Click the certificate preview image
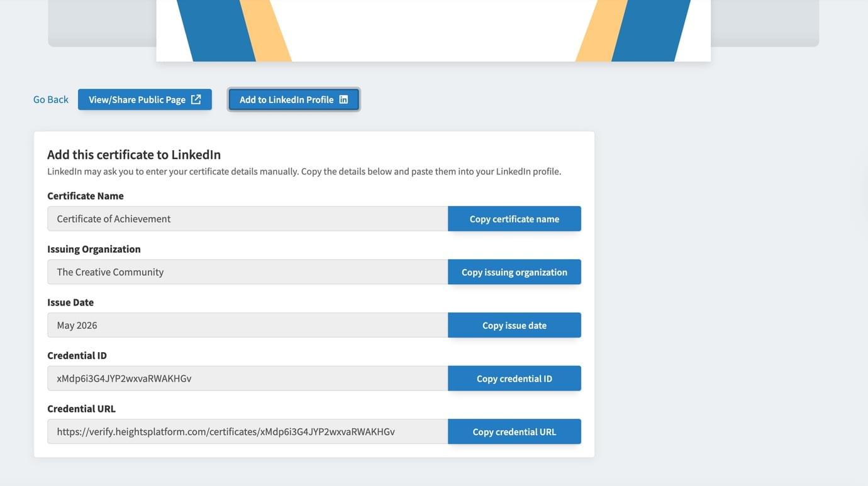Viewport: 868px width, 486px height. [x=433, y=30]
